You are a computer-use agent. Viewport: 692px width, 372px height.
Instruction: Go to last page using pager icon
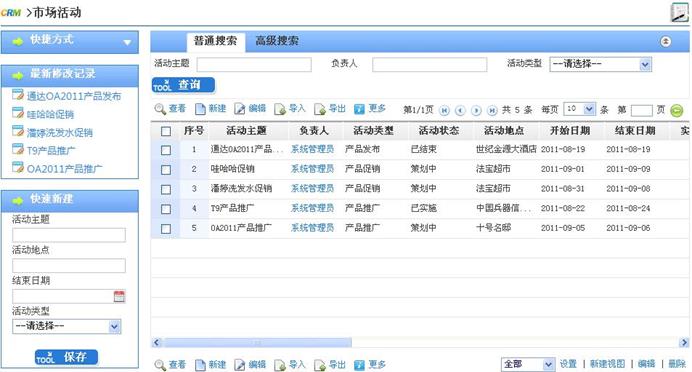tap(492, 110)
